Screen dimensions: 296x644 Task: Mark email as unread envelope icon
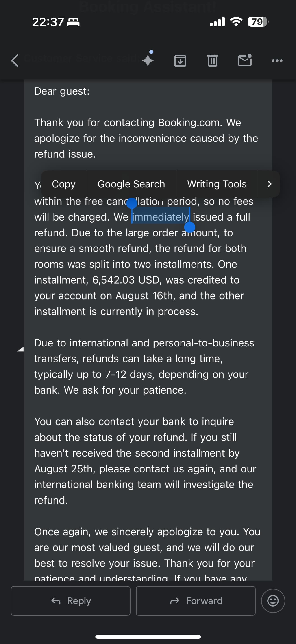point(245,60)
